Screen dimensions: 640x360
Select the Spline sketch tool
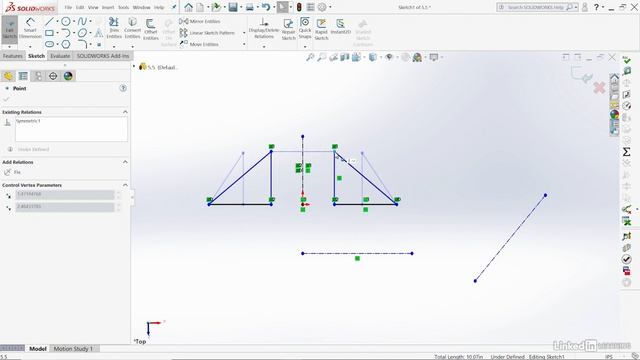82,22
